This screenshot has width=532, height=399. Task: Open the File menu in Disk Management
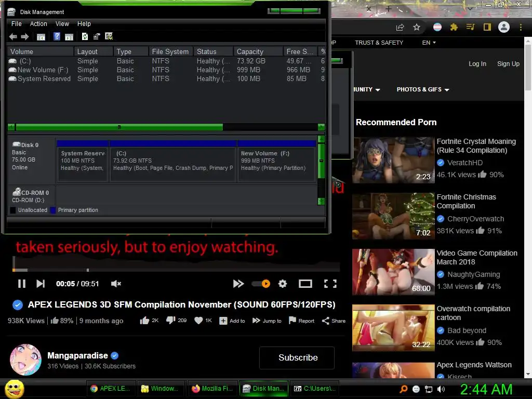[16, 24]
